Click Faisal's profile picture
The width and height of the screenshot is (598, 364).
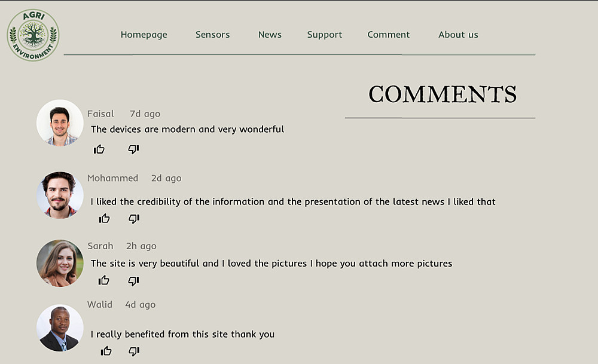60,123
